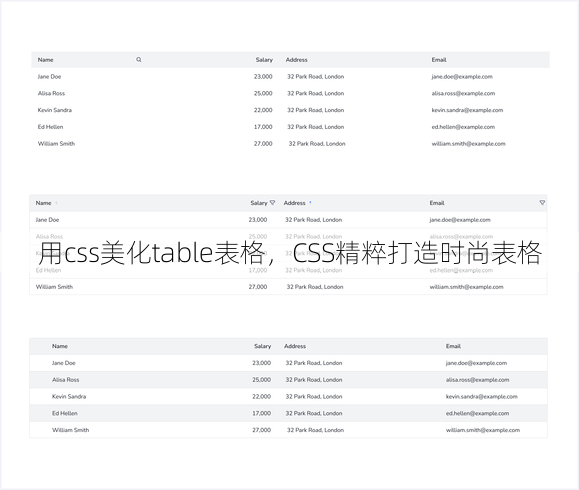This screenshot has width=579, height=490.
Task: Select Name column header in top table
Action: pyautogui.click(x=45, y=59)
